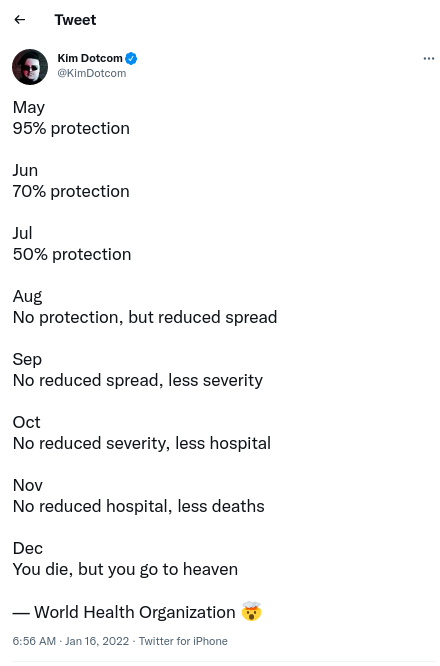The height and width of the screenshot is (666, 440).
Task: Click 'No reduced severity, less hospital' line
Action: (x=141, y=443)
